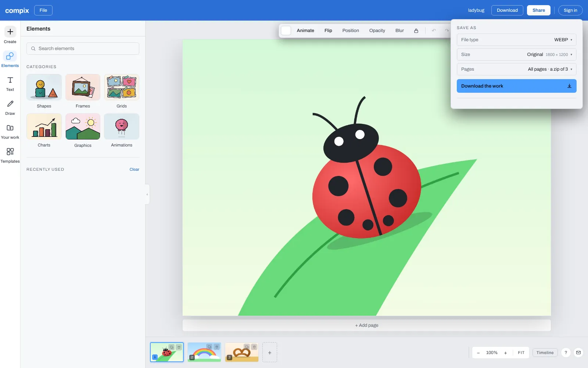588x368 pixels.
Task: Delete the pretzel page 3
Action: 254,347
